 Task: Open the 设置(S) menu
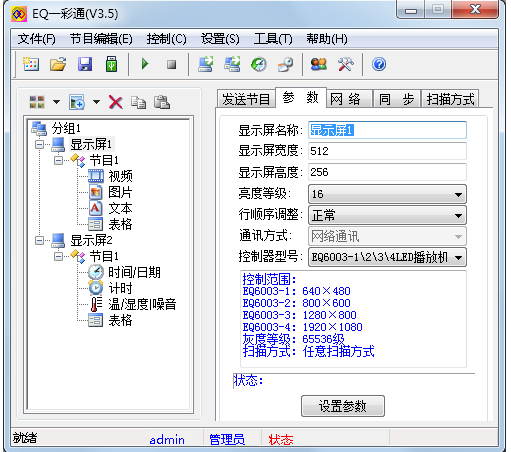[220, 39]
